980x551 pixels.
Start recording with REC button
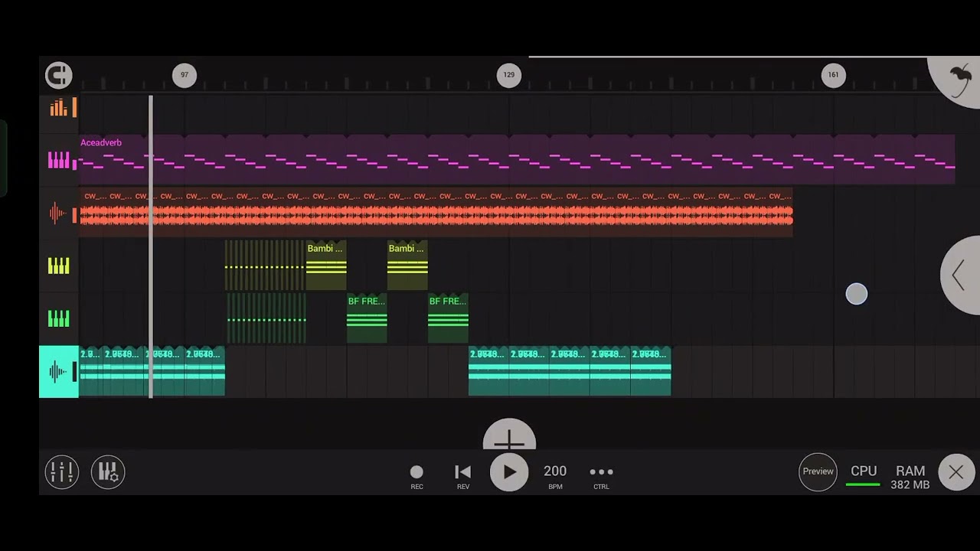tap(416, 477)
